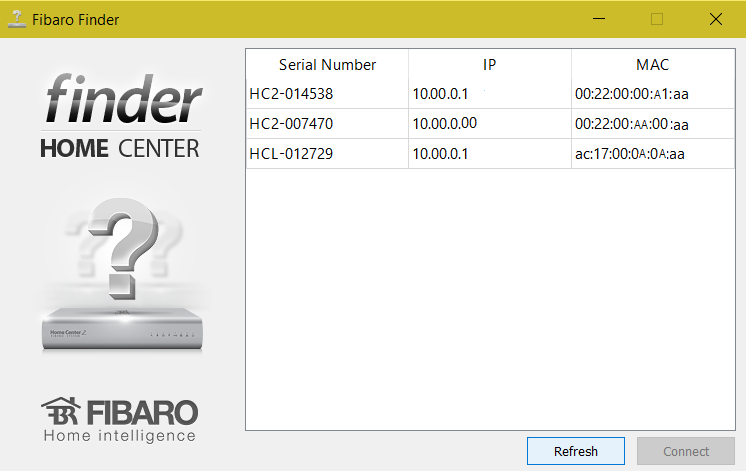This screenshot has width=746, height=471.
Task: Click the IP column header
Action: pyautogui.click(x=490, y=64)
